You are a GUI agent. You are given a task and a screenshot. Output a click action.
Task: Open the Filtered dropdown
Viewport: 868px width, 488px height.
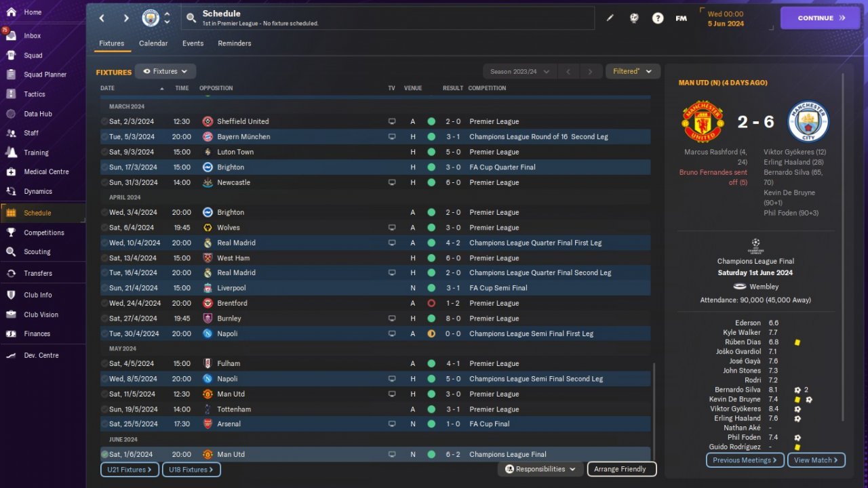point(632,71)
